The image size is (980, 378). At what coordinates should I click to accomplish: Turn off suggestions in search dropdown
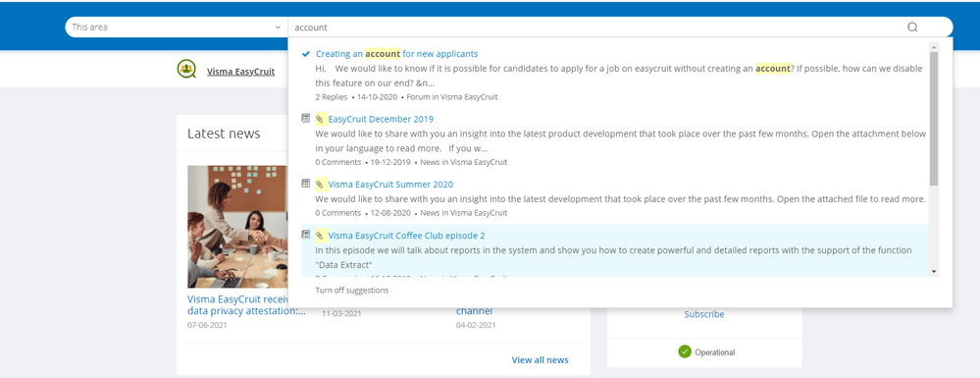pos(352,291)
